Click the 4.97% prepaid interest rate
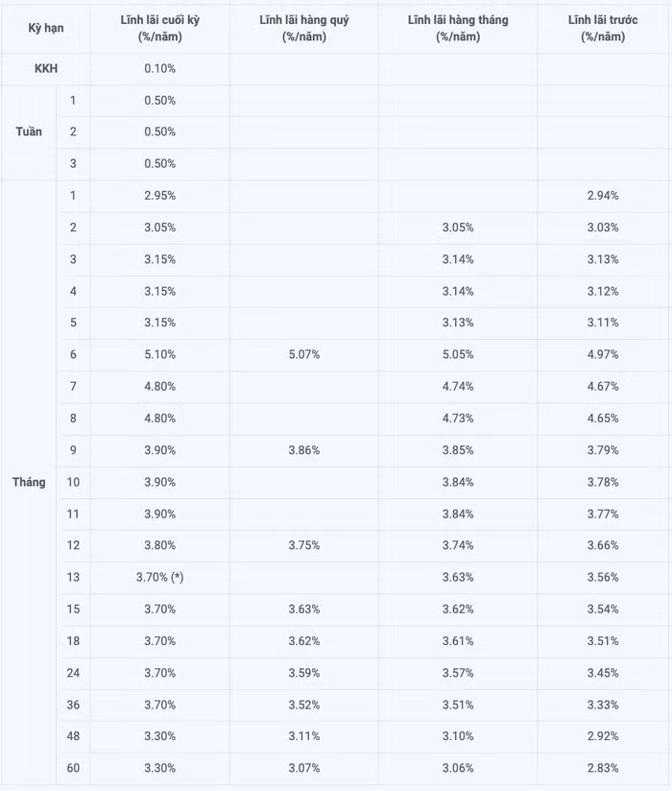Image resolution: width=672 pixels, height=791 pixels. (603, 354)
